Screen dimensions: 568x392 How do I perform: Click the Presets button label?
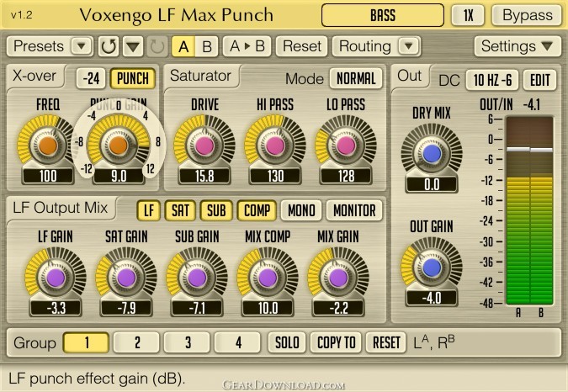[39, 46]
